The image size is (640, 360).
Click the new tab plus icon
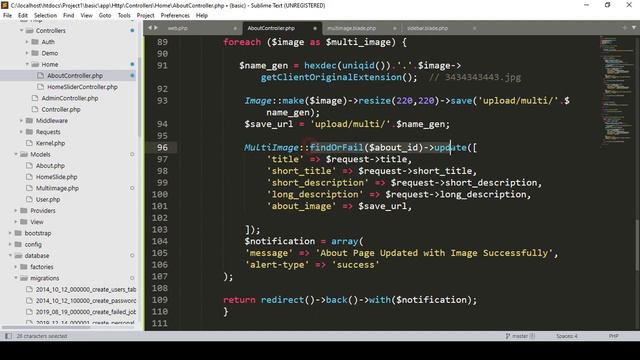[624, 28]
